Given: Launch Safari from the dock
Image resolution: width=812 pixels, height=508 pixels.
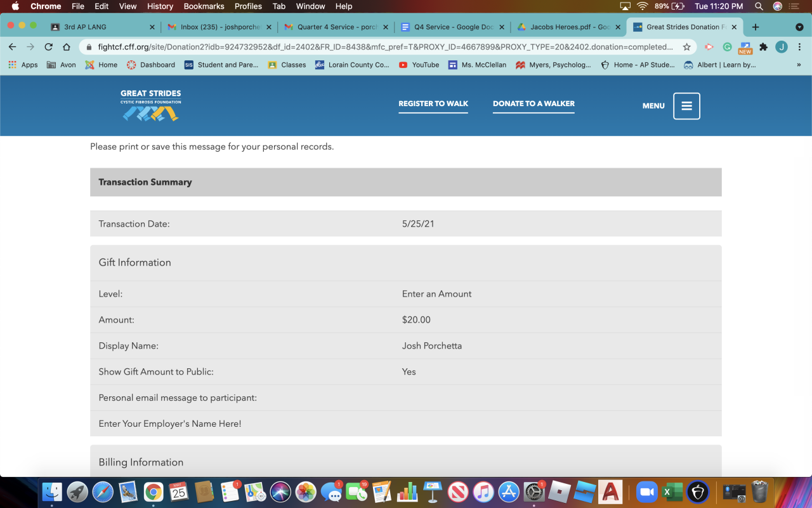Looking at the screenshot, I should [x=103, y=491].
